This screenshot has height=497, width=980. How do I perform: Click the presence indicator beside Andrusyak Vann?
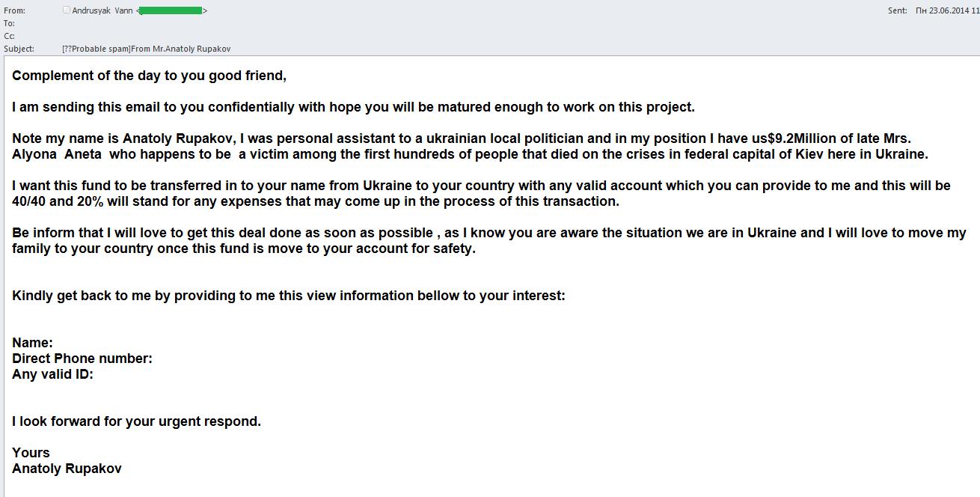[x=66, y=10]
